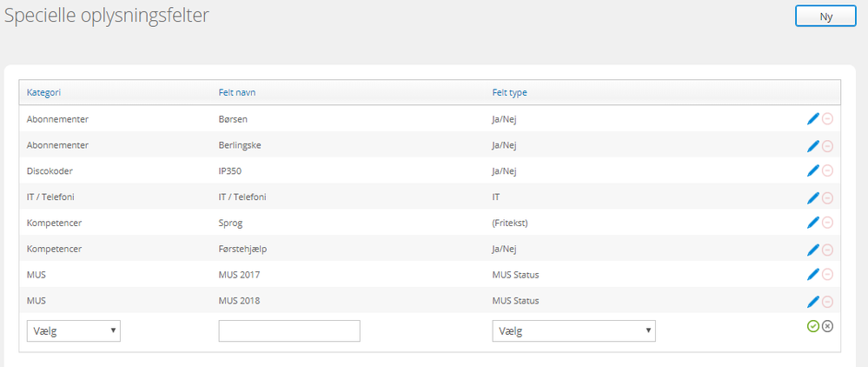Edit the IP350 row
868x367 pixels.
tap(812, 170)
